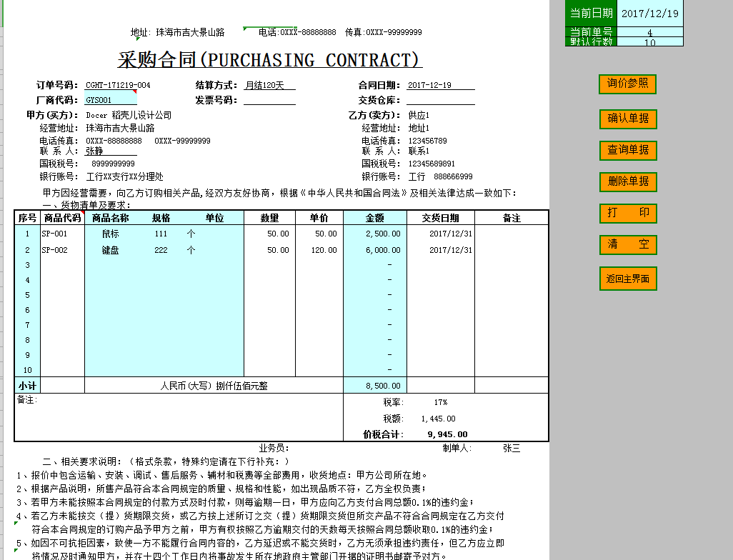
Task: Click the 删除单据 button
Action: [x=627, y=182]
